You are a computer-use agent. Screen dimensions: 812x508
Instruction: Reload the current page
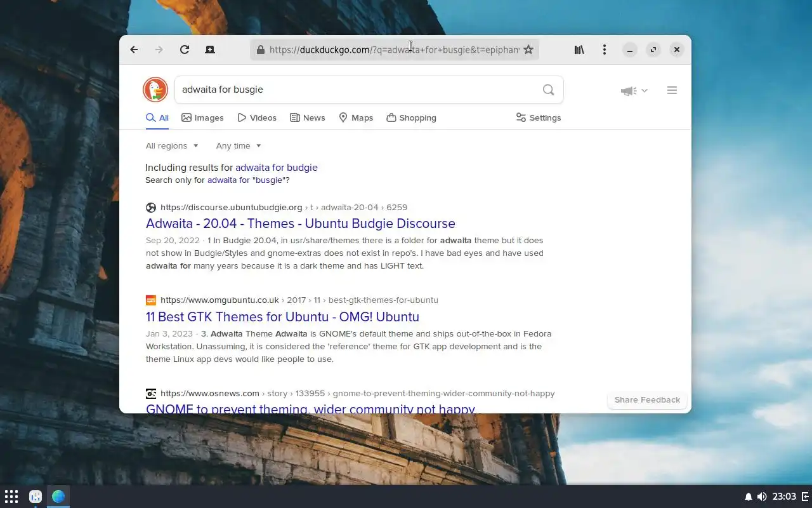tap(185, 50)
